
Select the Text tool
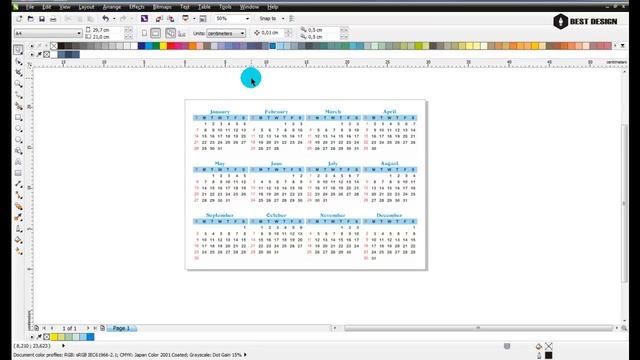pos(18,162)
